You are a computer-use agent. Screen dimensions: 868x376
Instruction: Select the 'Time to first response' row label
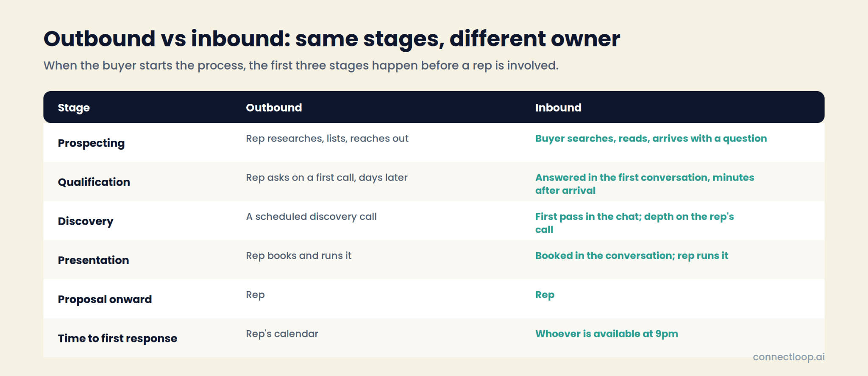coord(117,338)
